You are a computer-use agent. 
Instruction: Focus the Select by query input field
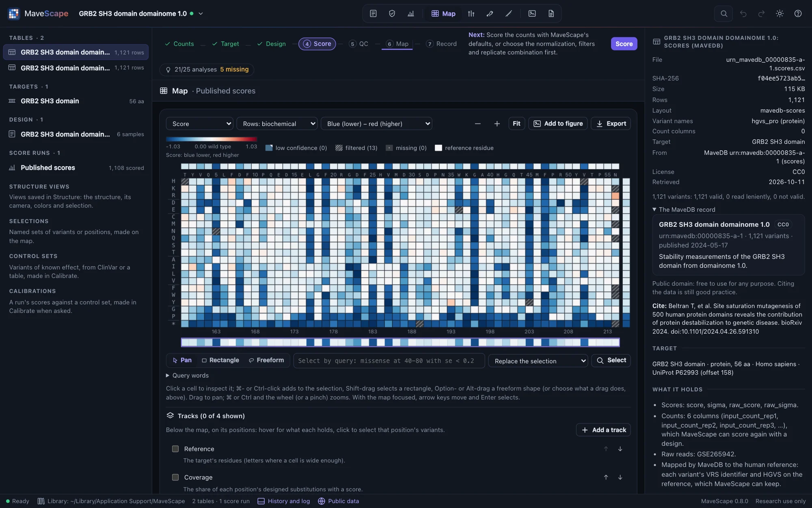coord(389,361)
